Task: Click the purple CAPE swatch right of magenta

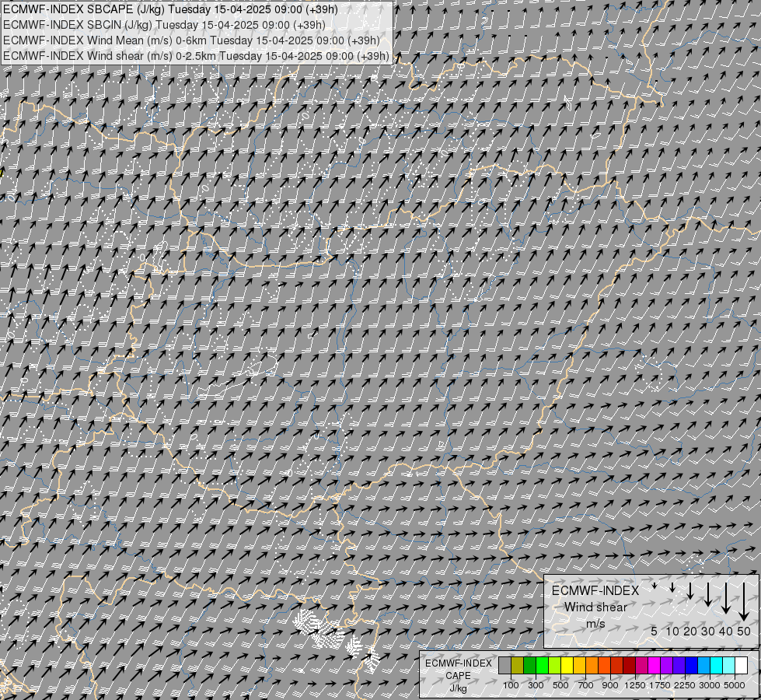Action: click(x=666, y=666)
